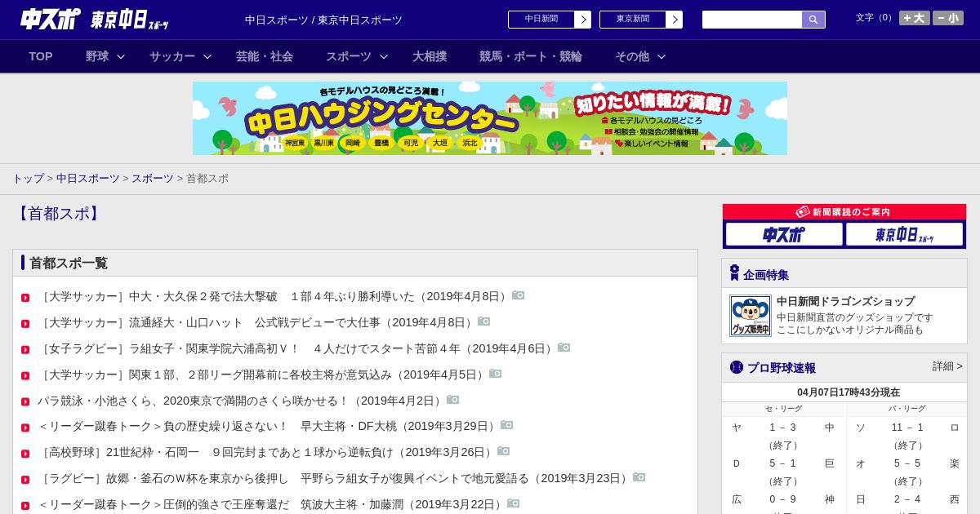This screenshot has height=514, width=980.
Task: Click photo icon beside 関東１部、２部リーグ article
Action: 496,374
